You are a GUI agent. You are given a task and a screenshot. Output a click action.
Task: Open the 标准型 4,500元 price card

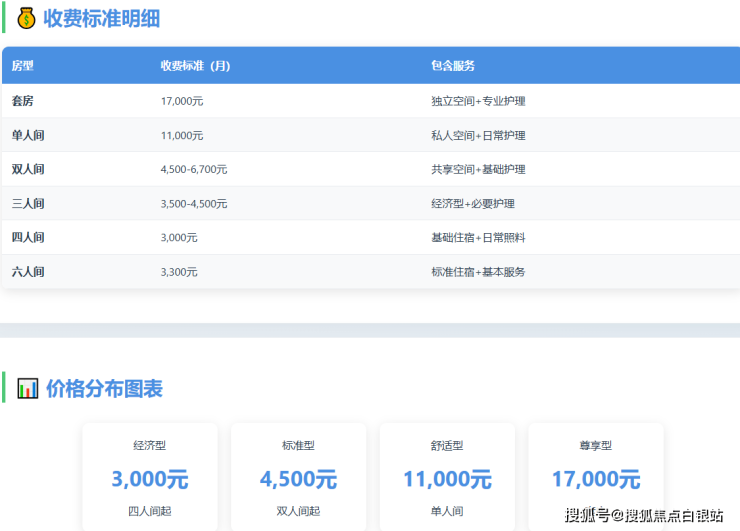pyautogui.click(x=298, y=478)
